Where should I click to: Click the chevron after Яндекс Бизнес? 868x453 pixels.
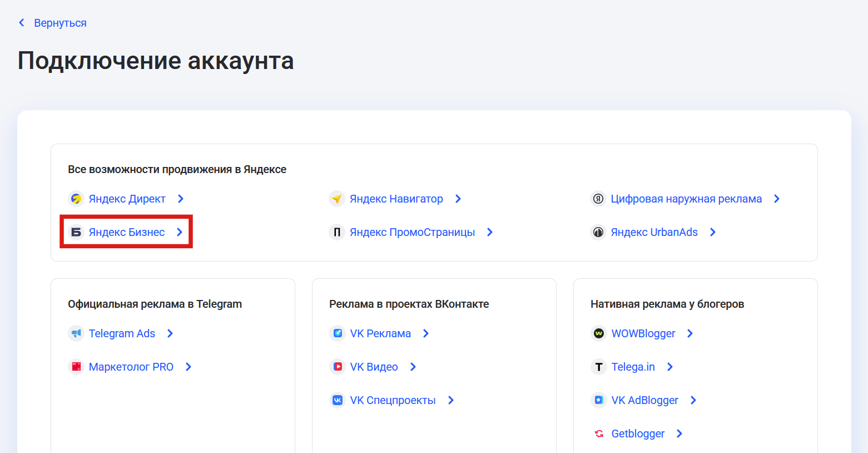point(180,232)
